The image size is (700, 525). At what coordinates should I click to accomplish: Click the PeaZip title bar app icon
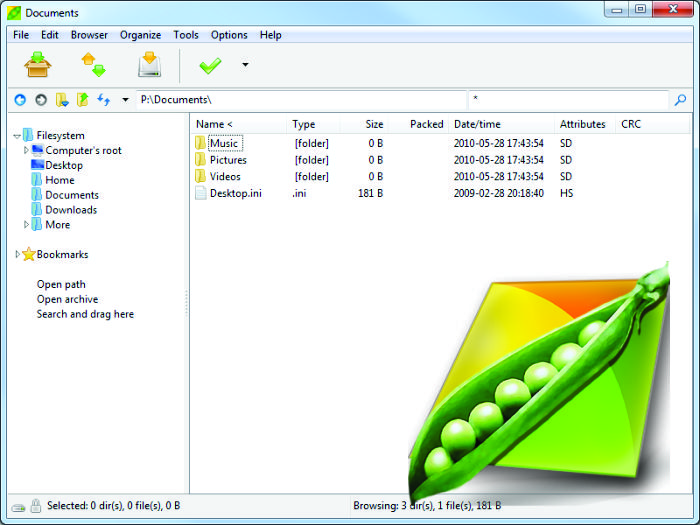tap(14, 13)
